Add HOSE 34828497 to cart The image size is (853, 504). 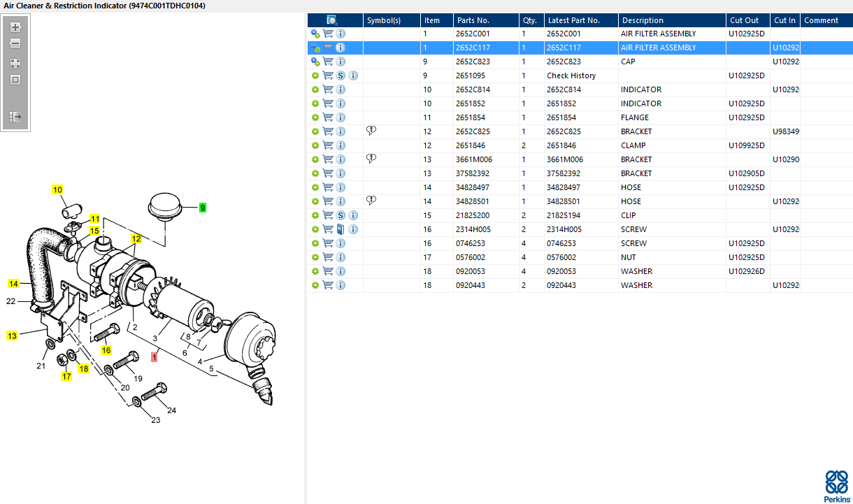coord(328,187)
